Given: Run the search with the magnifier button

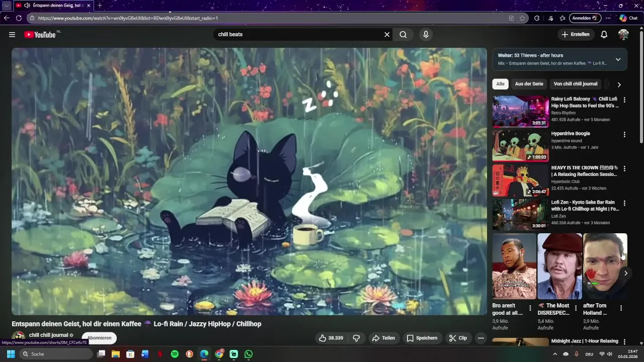Looking at the screenshot, I should click(403, 35).
